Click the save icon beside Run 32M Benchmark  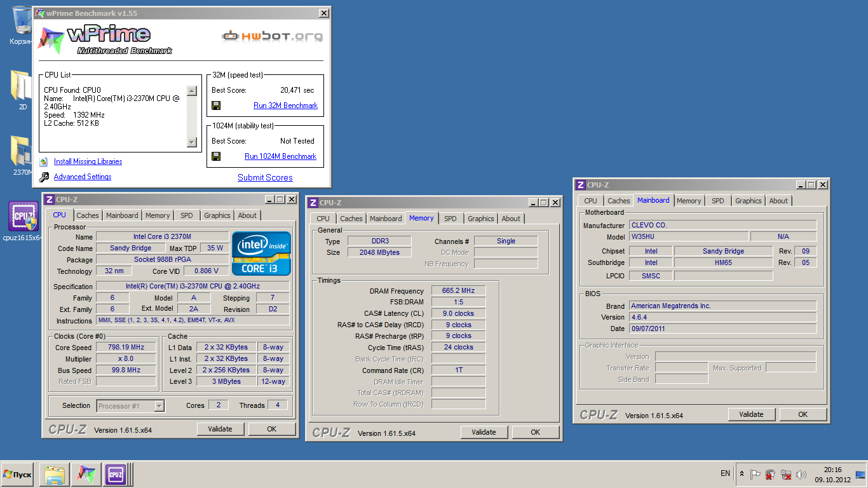(216, 105)
